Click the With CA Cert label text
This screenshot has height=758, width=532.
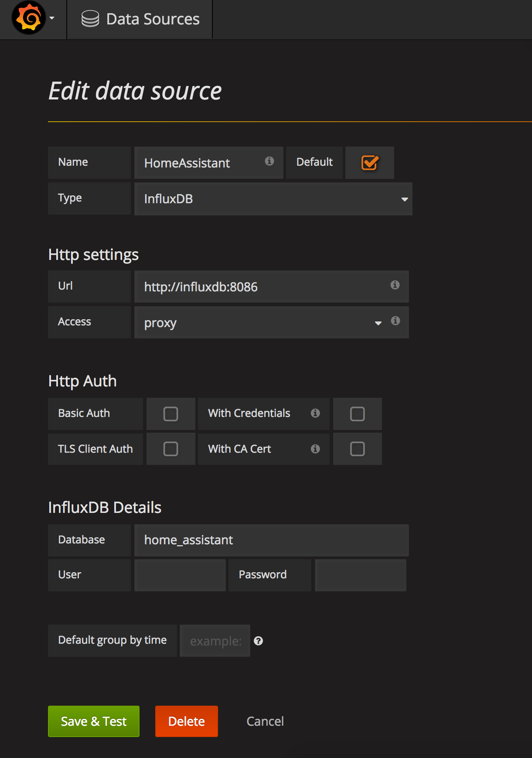coord(239,449)
